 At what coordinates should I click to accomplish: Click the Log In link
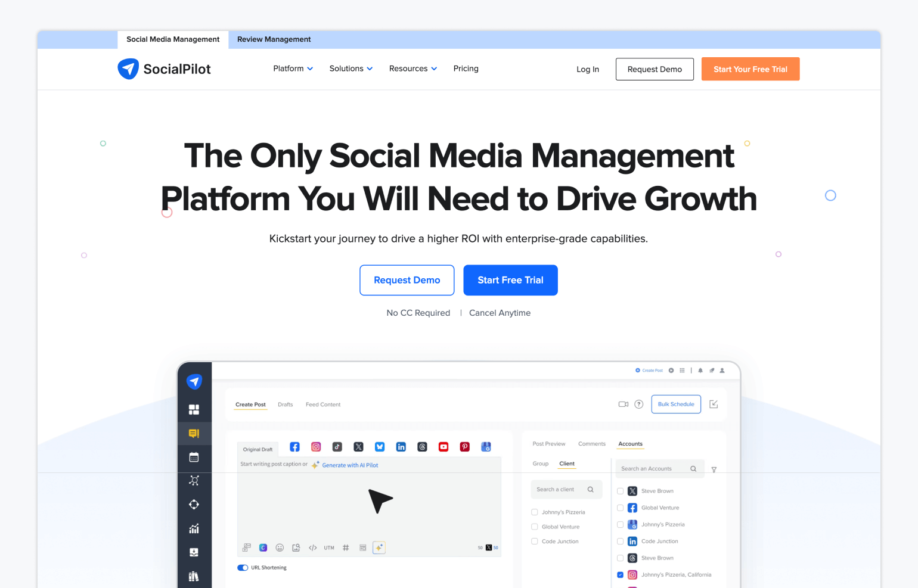(588, 69)
